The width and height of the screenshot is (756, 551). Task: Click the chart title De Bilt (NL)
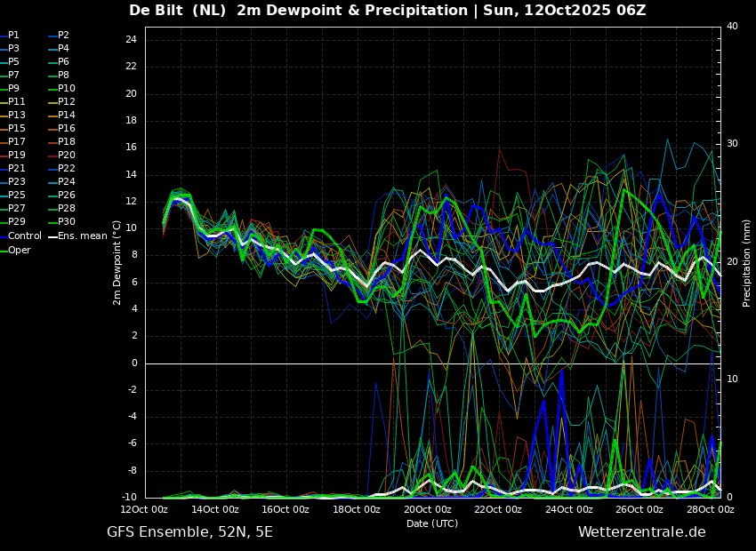[x=177, y=10]
